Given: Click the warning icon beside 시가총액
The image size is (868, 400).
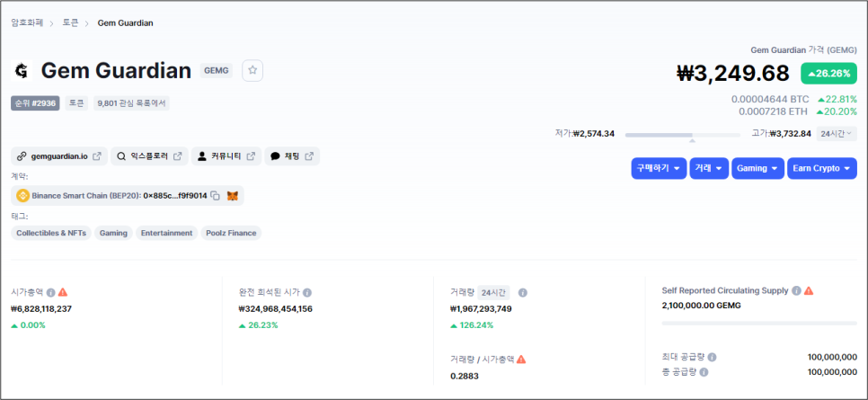Looking at the screenshot, I should click(63, 292).
